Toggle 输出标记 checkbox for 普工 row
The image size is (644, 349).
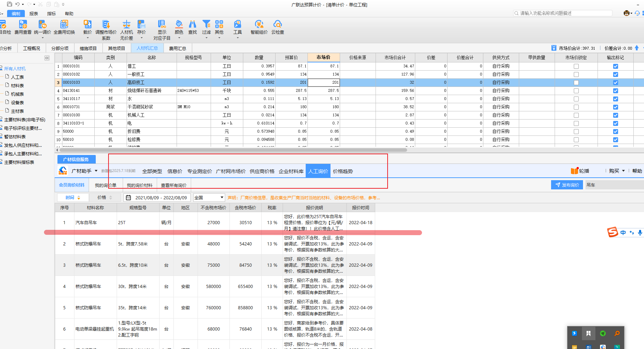click(x=616, y=66)
